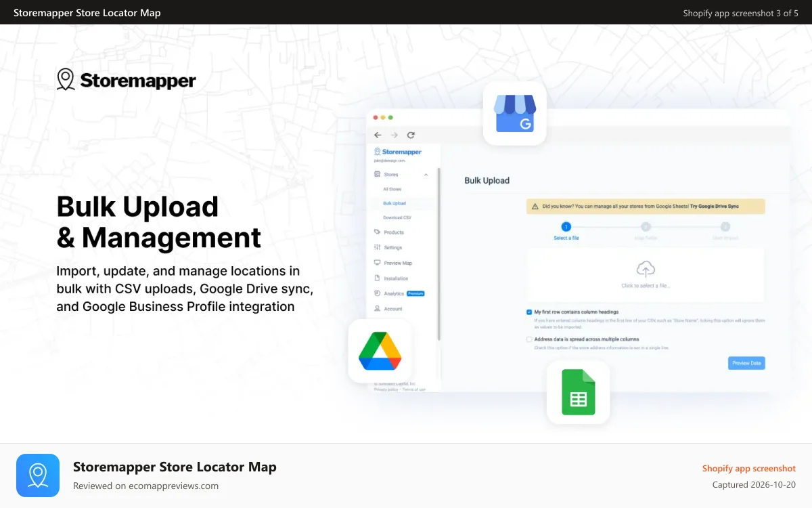Click the Shopify app screenshot 3 of 5 text
This screenshot has height=508, width=812.
tap(741, 13)
